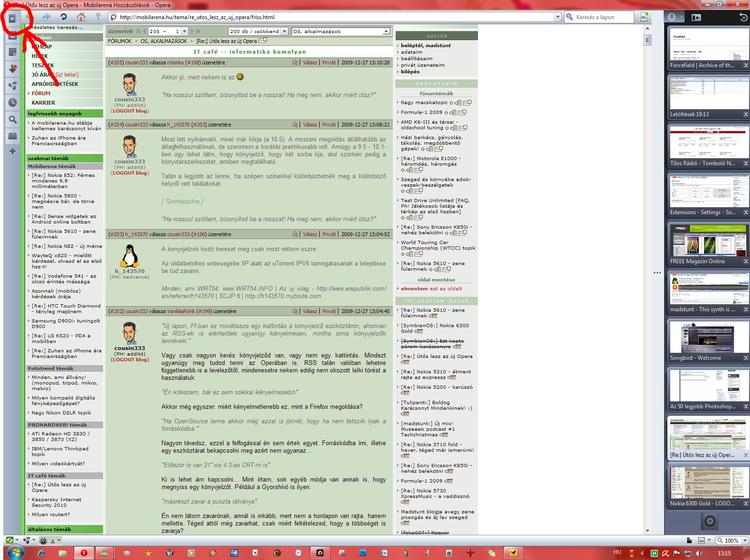Click the page-link icon beside the search field

click(645, 17)
